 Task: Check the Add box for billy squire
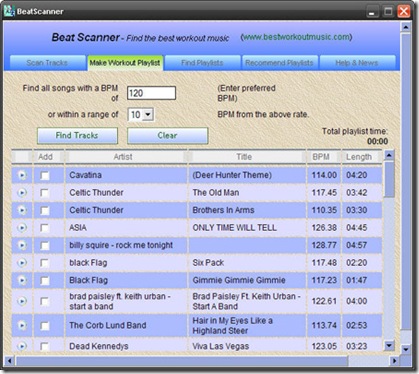[45, 246]
